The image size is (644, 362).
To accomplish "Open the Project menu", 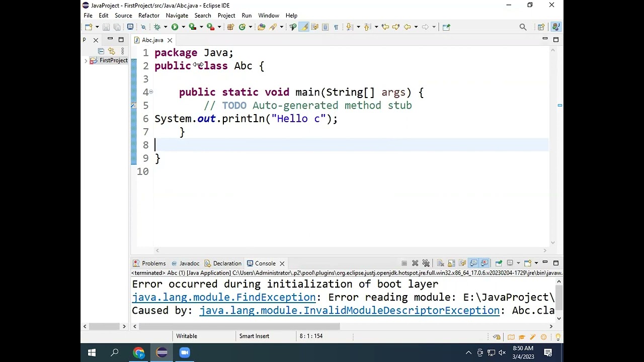I will (226, 16).
